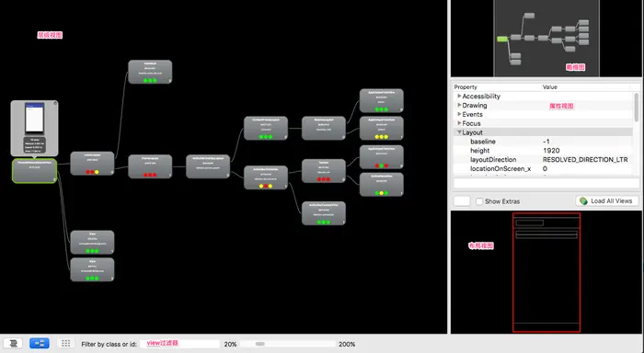
Task: Select the baseline property row
Action: coord(542,142)
